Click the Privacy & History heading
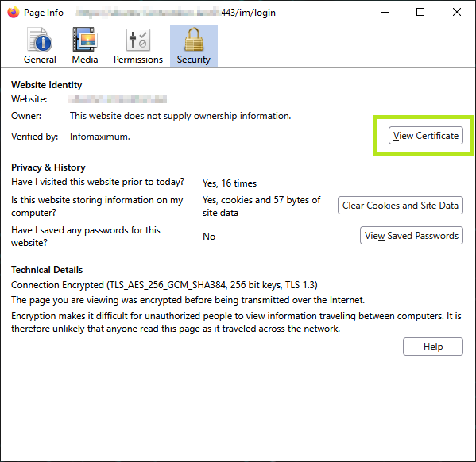This screenshot has width=476, height=462. (x=48, y=167)
